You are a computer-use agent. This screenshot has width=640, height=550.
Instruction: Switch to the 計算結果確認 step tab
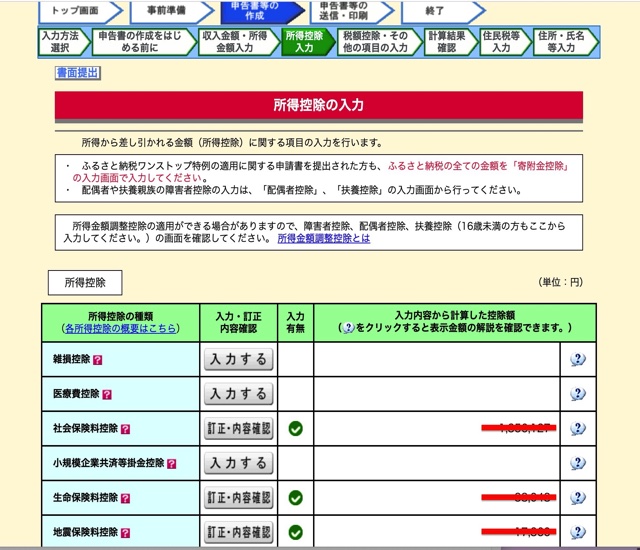[x=446, y=41]
